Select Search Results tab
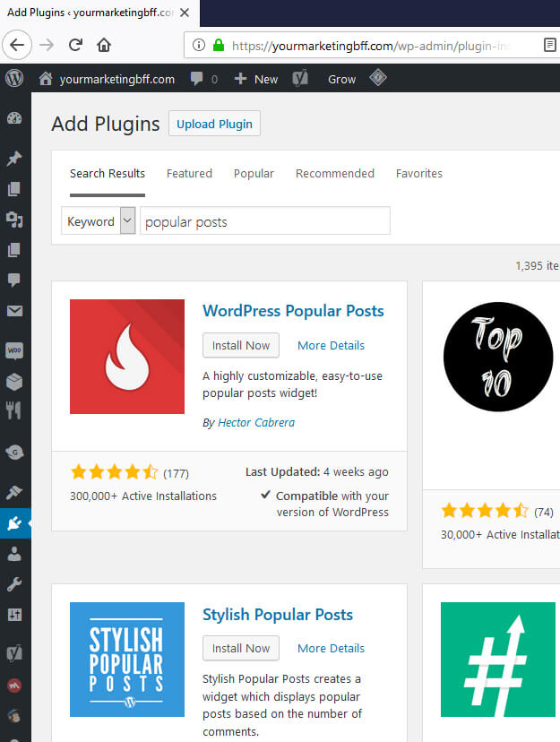Screen dimensions: 560x742 [x=108, y=174]
